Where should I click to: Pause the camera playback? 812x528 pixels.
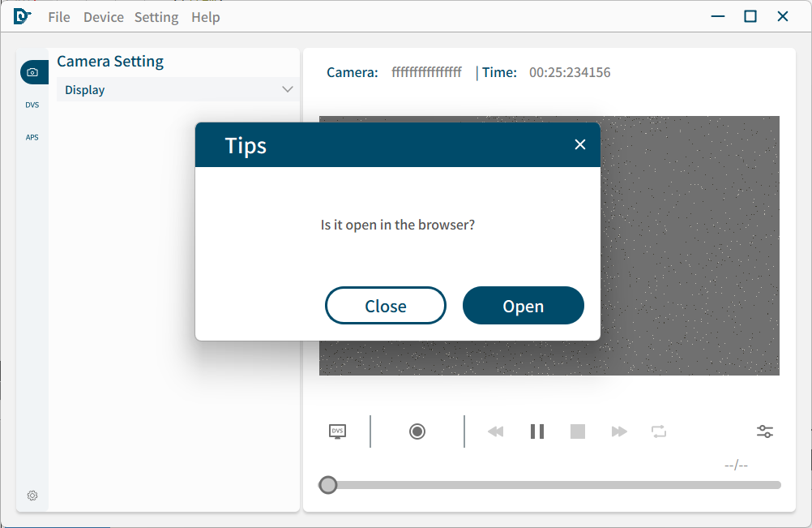click(x=537, y=431)
